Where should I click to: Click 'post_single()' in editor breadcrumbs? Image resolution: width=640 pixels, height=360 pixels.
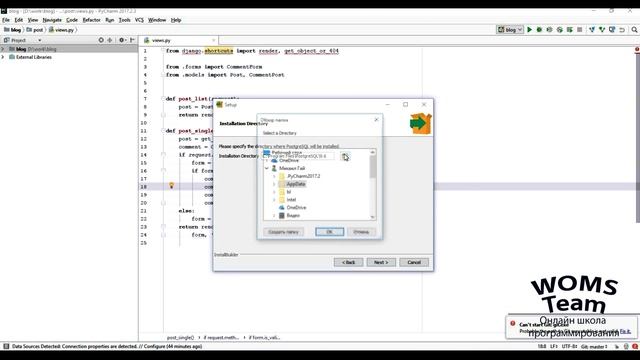(x=180, y=338)
